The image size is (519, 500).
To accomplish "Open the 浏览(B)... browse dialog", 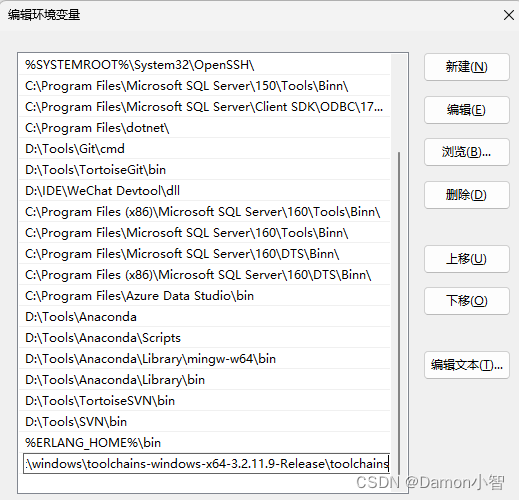I will click(x=467, y=152).
